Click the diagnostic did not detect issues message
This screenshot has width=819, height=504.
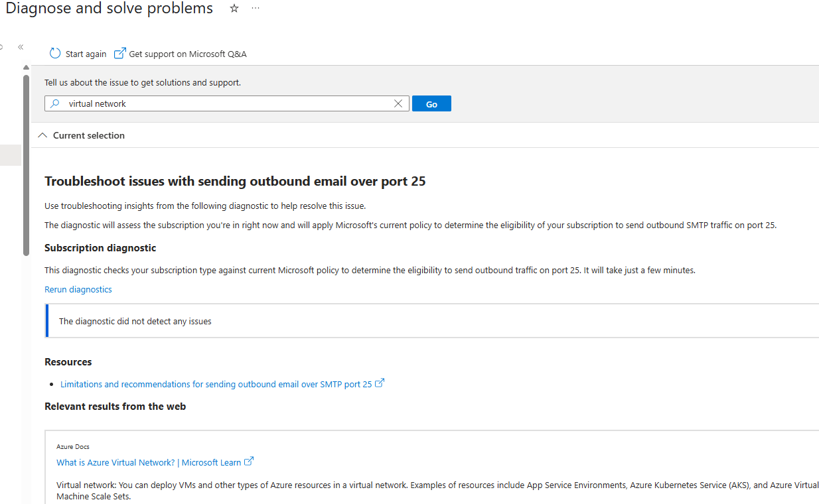[135, 321]
